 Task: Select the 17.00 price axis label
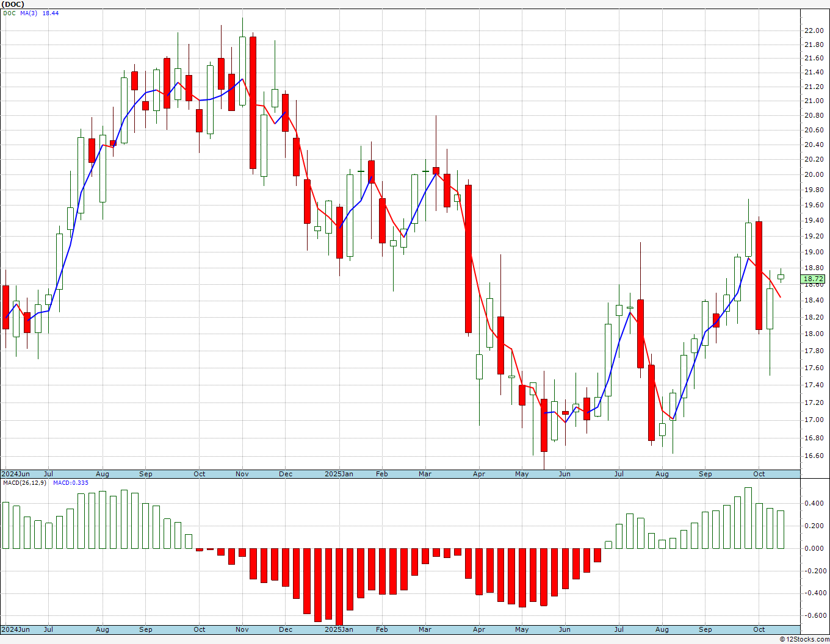[814, 420]
